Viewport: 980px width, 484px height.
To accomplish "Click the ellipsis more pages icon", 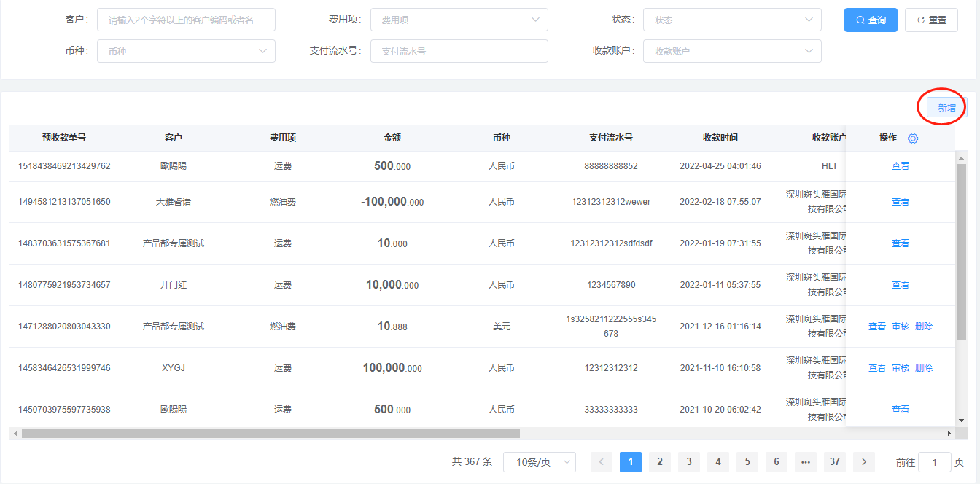I will 806,462.
